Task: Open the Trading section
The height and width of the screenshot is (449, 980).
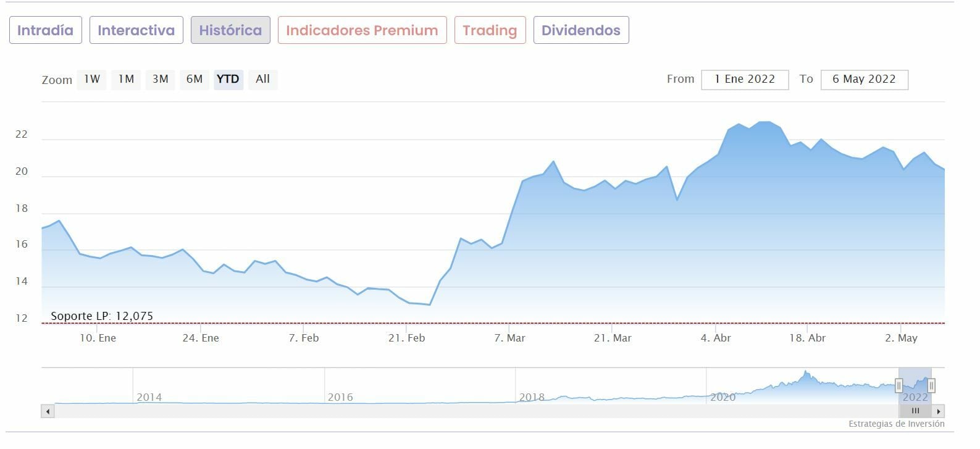Action: [x=490, y=30]
